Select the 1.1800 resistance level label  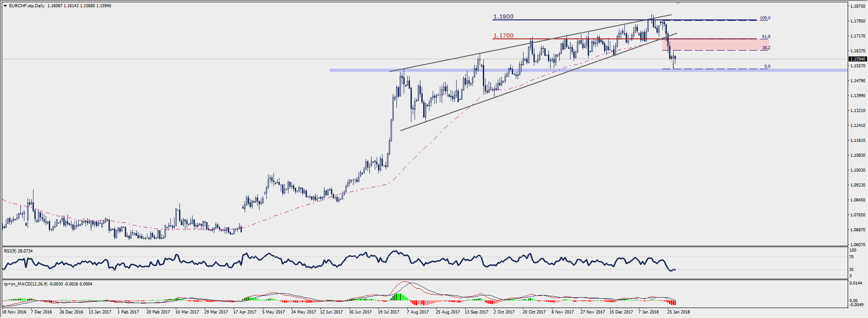(x=503, y=17)
